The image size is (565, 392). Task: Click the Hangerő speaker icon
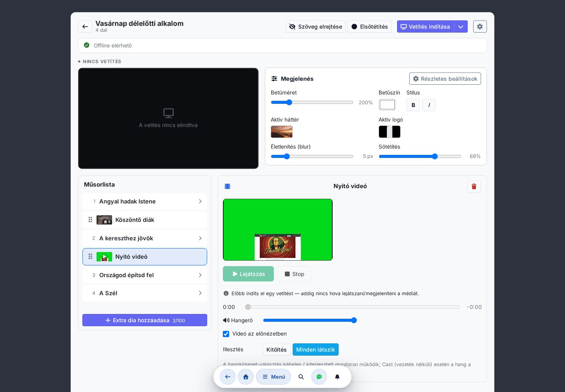(x=226, y=320)
